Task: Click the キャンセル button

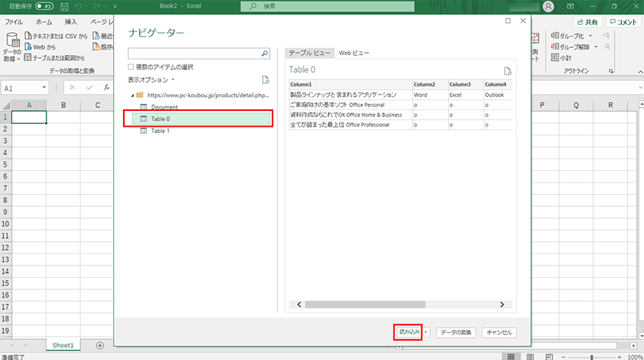Action: point(499,333)
